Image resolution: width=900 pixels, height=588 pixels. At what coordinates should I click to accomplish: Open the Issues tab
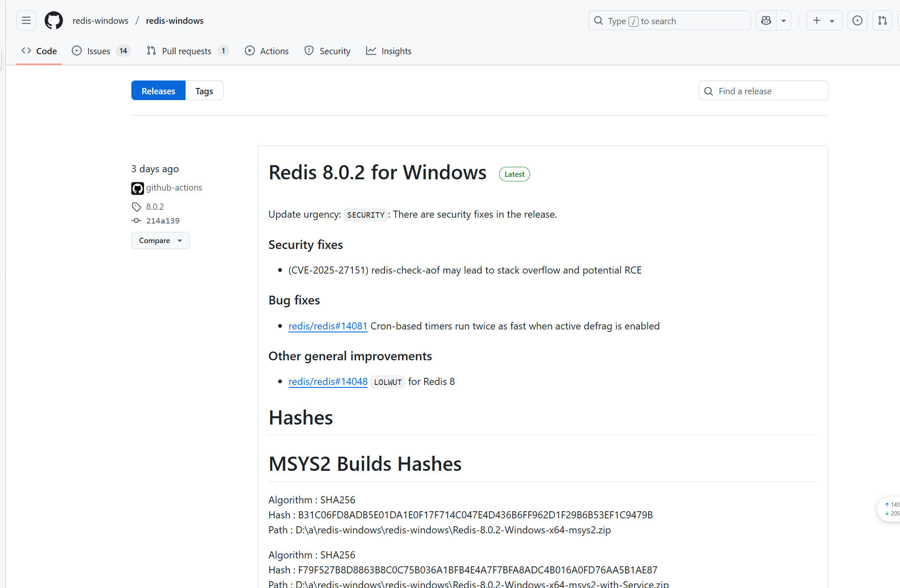[x=99, y=51]
